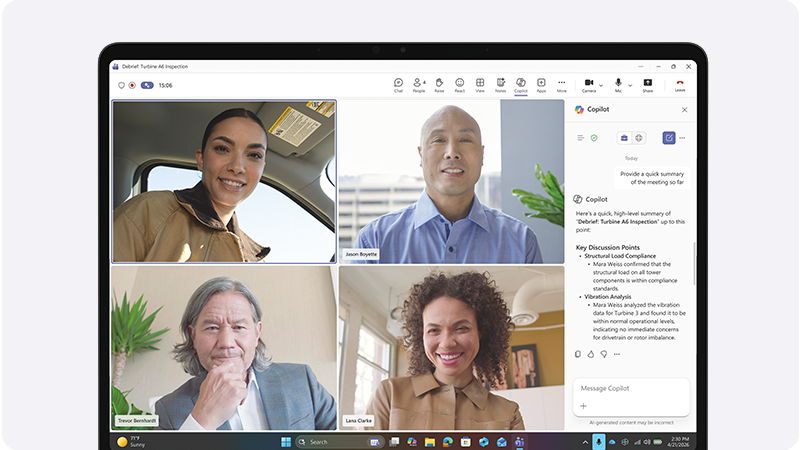Open Task View on the taskbar

coord(394,442)
